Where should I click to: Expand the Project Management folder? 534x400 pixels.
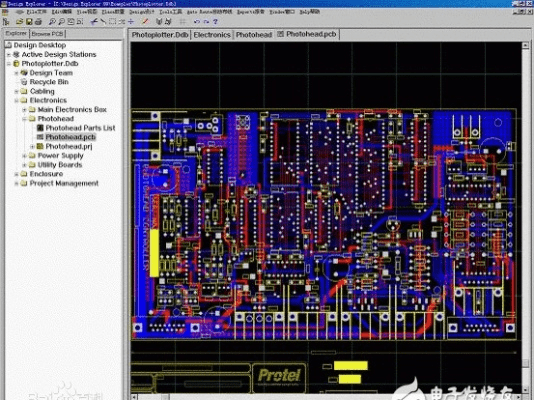[x=16, y=183]
